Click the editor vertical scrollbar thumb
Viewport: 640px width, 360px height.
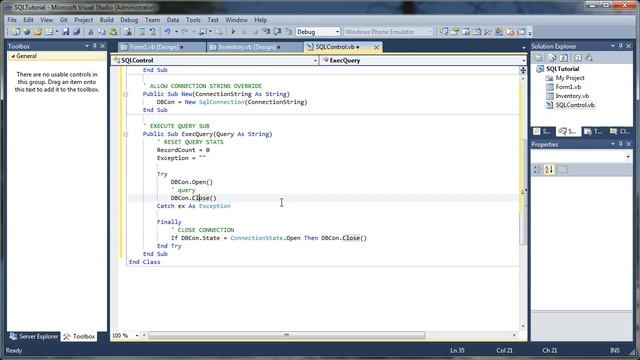tap(523, 192)
